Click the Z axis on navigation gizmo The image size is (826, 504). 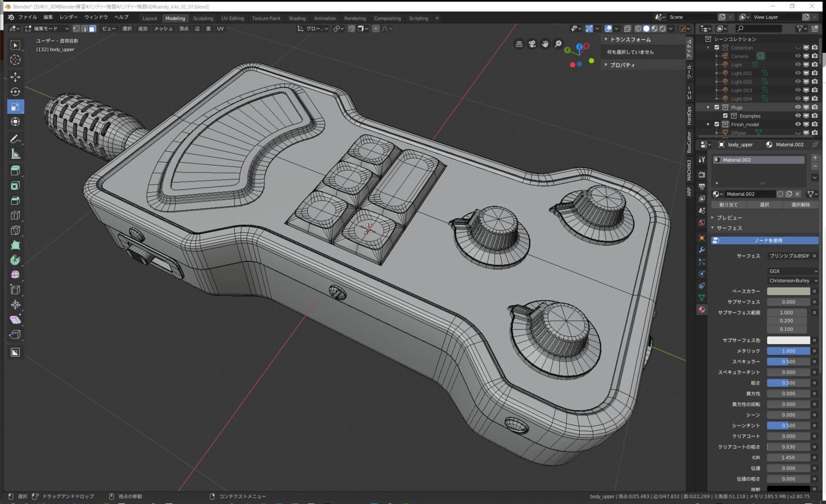tap(579, 47)
